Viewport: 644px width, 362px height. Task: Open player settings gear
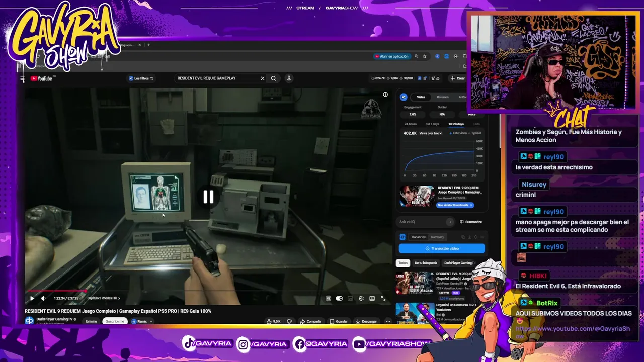tap(361, 298)
